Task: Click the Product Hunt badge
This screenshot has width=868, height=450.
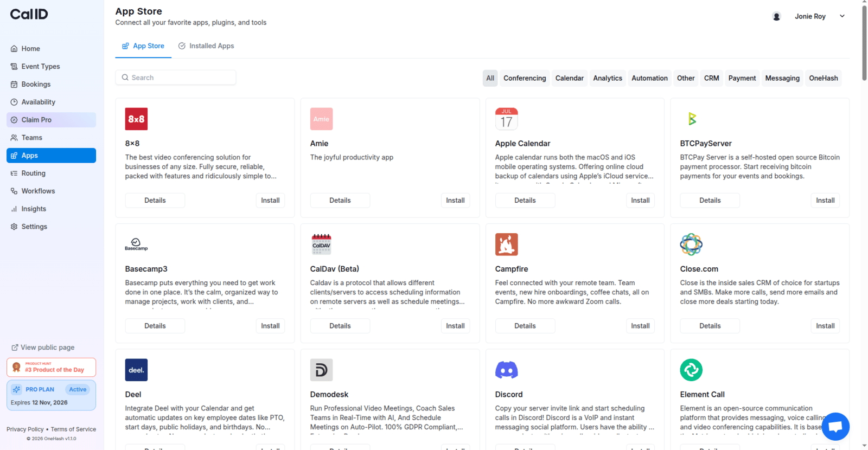Action: click(51, 367)
